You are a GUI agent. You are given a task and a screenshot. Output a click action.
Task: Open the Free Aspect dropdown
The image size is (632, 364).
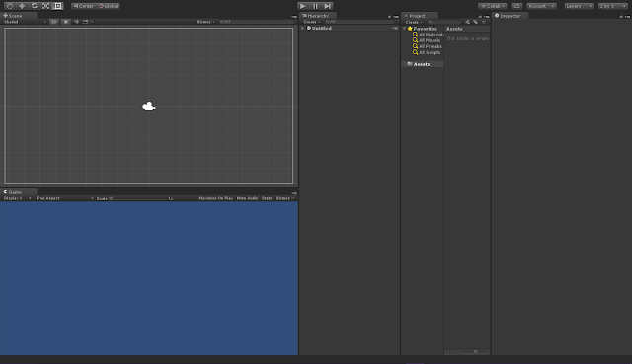coord(64,198)
